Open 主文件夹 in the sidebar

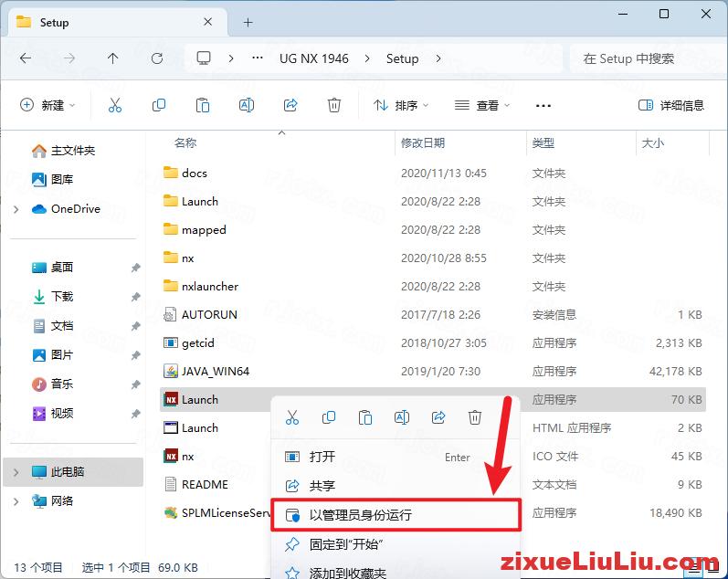[73, 151]
